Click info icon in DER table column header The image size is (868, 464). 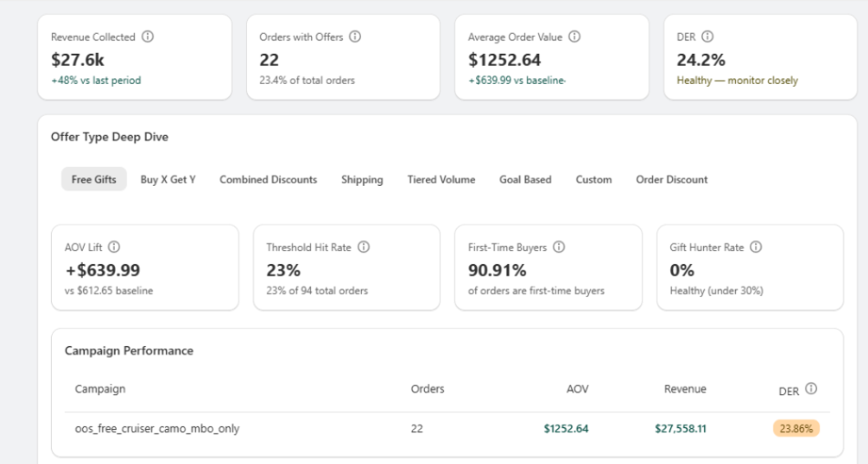[x=811, y=389]
